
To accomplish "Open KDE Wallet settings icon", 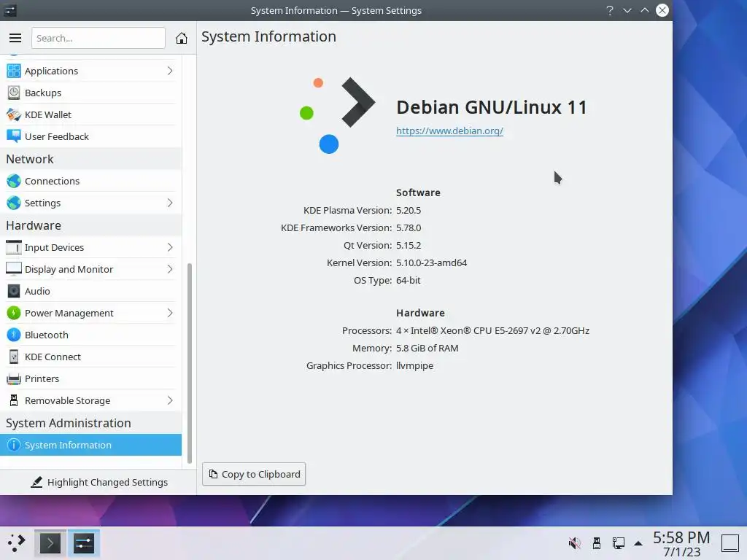I will point(14,114).
